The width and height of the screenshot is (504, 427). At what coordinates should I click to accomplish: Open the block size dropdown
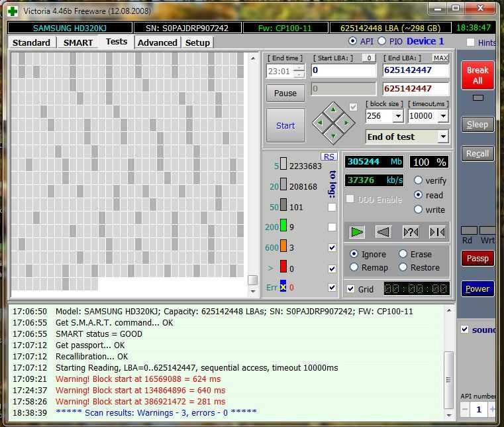click(397, 116)
